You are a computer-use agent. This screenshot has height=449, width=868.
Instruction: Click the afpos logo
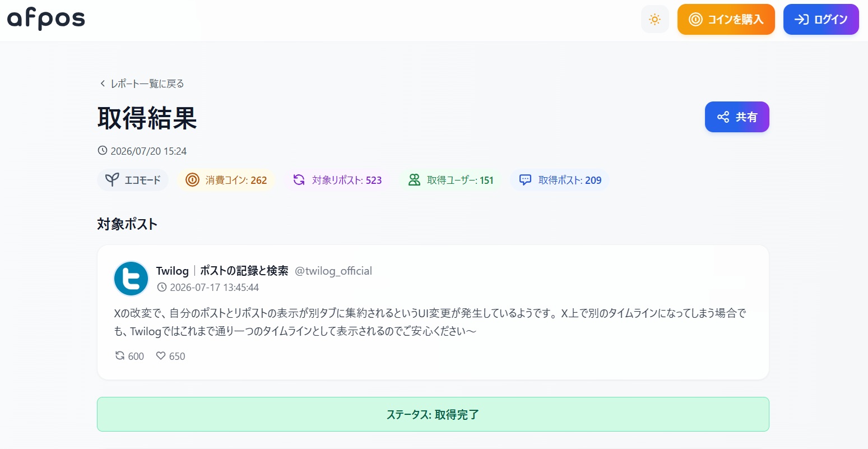click(46, 19)
